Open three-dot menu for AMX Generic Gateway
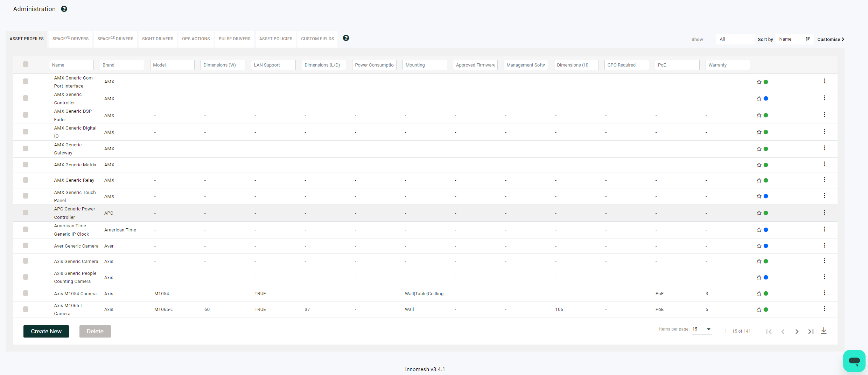This screenshot has height=375, width=868. (x=825, y=148)
